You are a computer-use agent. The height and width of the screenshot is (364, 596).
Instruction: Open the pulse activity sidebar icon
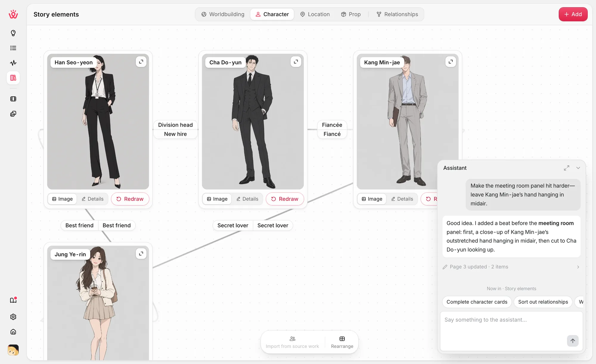coord(13,63)
